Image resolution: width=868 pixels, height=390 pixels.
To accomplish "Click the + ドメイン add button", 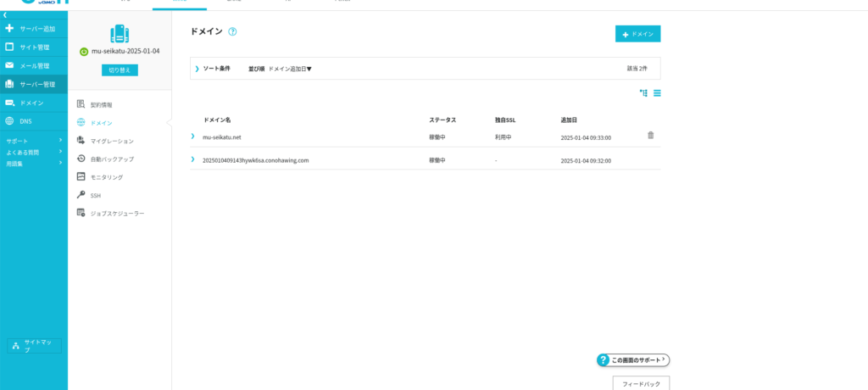I will pos(637,34).
